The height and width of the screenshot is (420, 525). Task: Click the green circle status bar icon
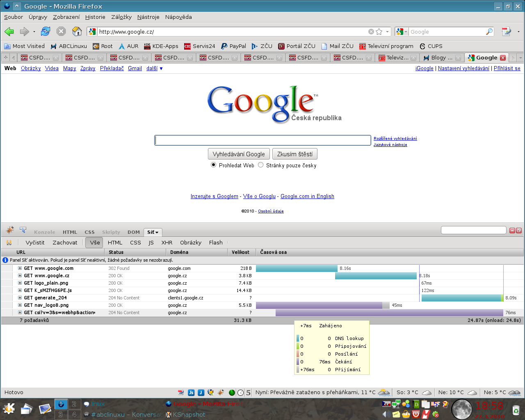232,393
